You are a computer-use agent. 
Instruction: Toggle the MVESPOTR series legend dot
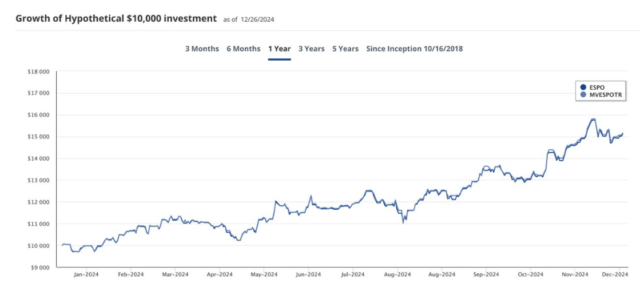click(583, 95)
